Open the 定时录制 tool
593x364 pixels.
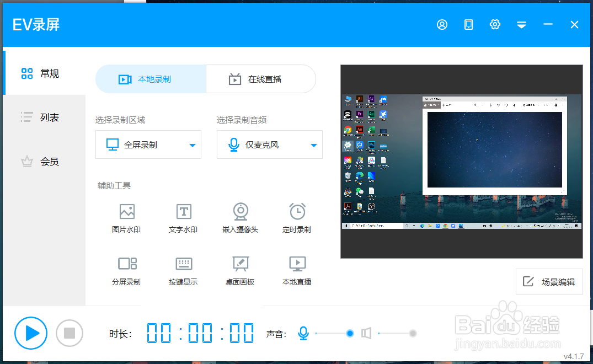(x=297, y=218)
